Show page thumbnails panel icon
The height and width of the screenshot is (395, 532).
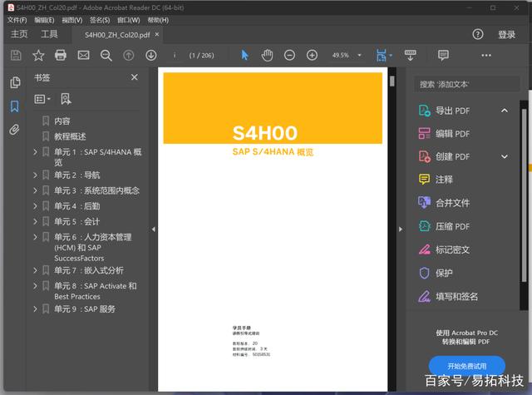point(15,82)
